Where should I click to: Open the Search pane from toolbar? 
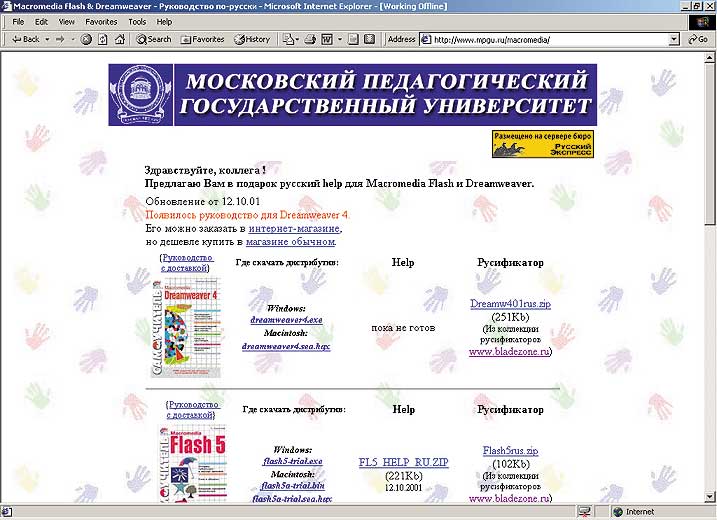[154, 39]
